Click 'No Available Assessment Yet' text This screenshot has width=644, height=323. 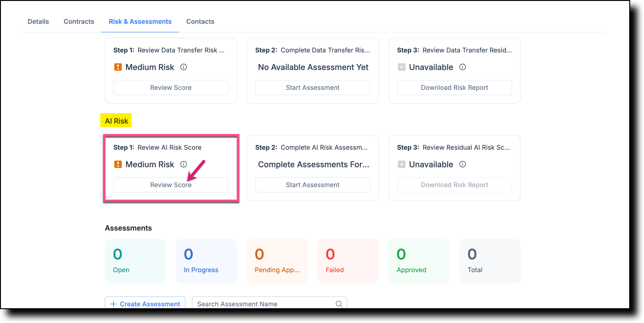pos(313,67)
